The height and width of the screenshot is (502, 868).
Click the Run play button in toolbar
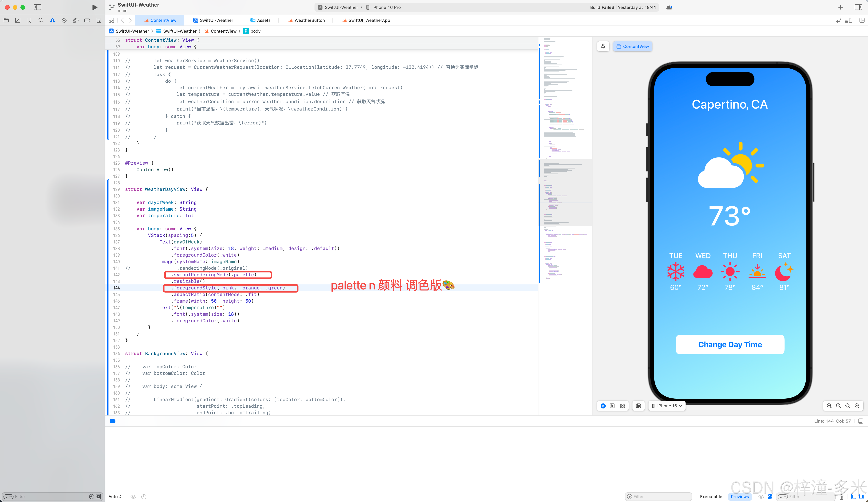click(95, 7)
